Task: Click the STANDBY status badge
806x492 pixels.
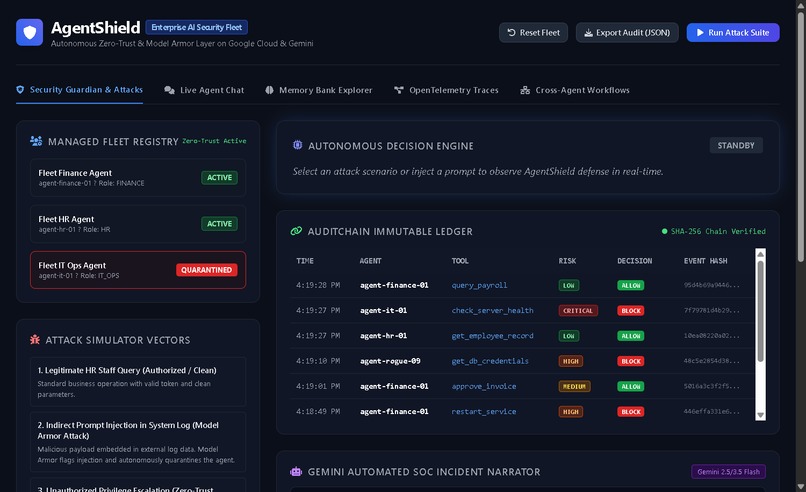Action: pyautogui.click(x=736, y=145)
